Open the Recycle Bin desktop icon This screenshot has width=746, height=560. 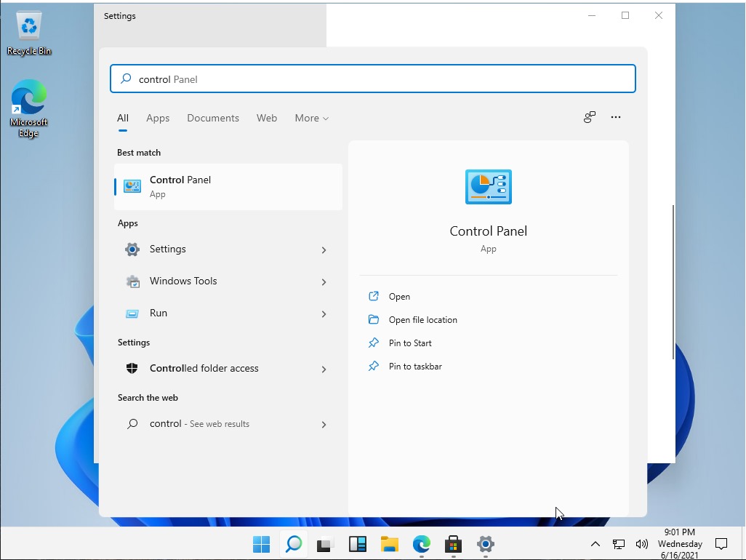tap(29, 33)
